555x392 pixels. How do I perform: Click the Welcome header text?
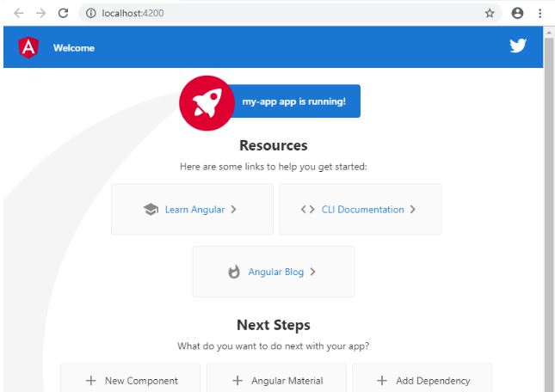pos(74,48)
